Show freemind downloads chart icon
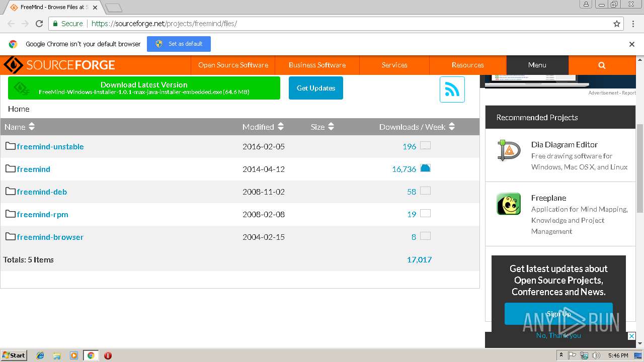The width and height of the screenshot is (644, 362). pos(425,168)
